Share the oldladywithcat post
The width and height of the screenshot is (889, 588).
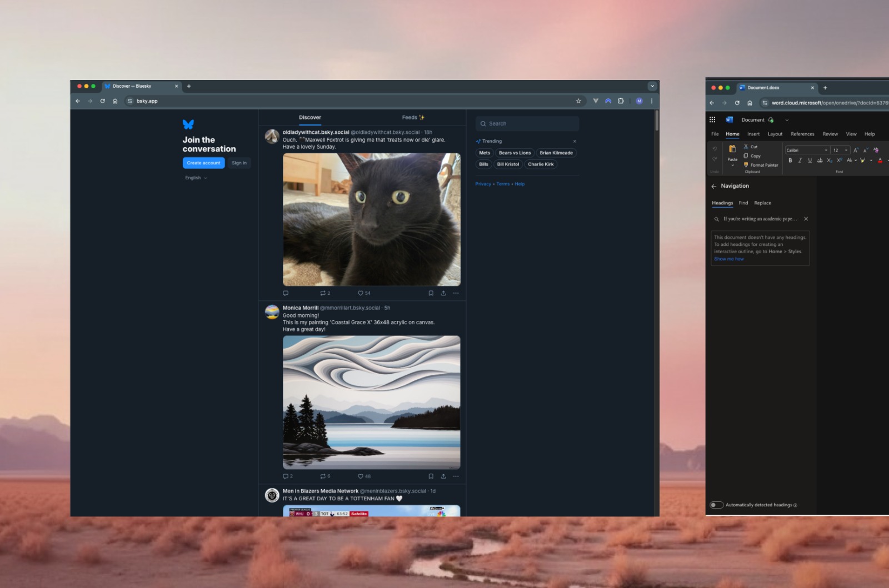[x=443, y=293]
